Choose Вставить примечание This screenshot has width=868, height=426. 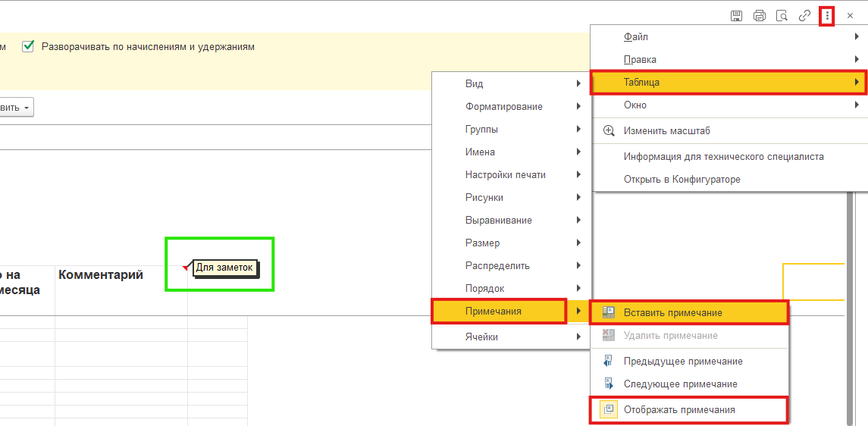[x=688, y=312]
